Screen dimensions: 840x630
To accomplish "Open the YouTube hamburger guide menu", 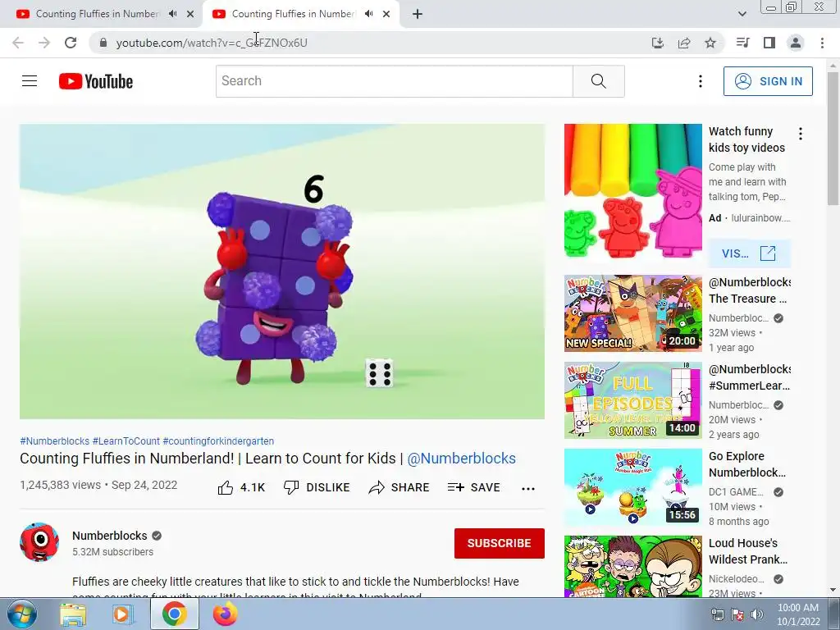I will (30, 81).
